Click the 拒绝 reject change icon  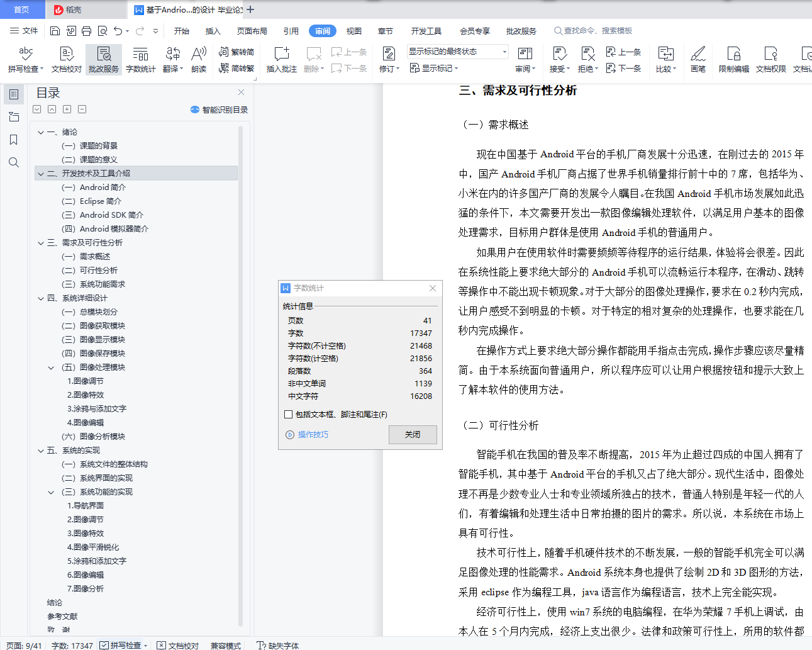point(587,54)
